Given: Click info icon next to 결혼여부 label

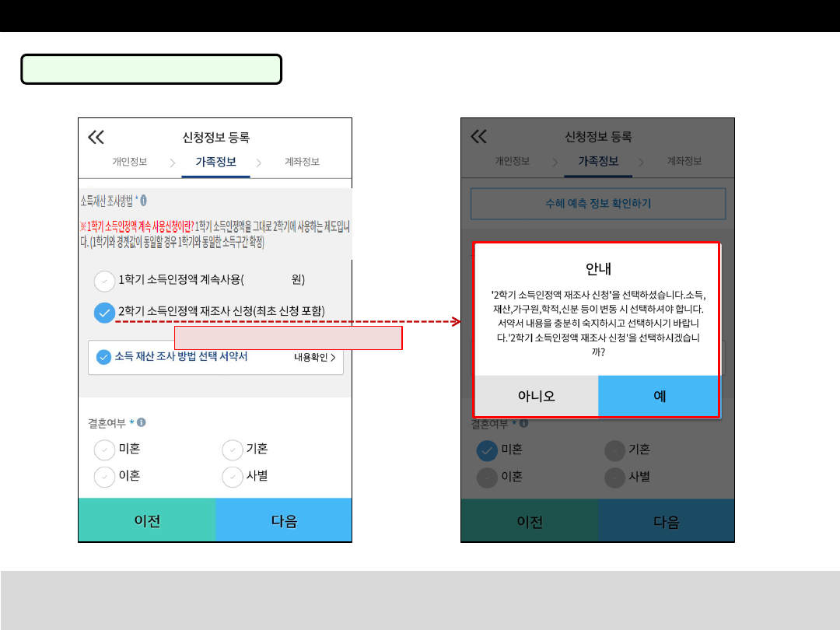Looking at the screenshot, I should (142, 422).
